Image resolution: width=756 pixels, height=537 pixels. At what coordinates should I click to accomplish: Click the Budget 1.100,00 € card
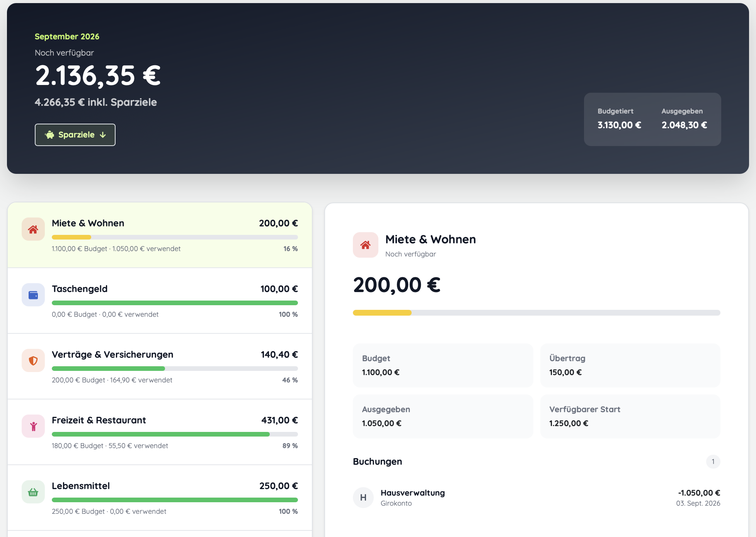pyautogui.click(x=443, y=365)
